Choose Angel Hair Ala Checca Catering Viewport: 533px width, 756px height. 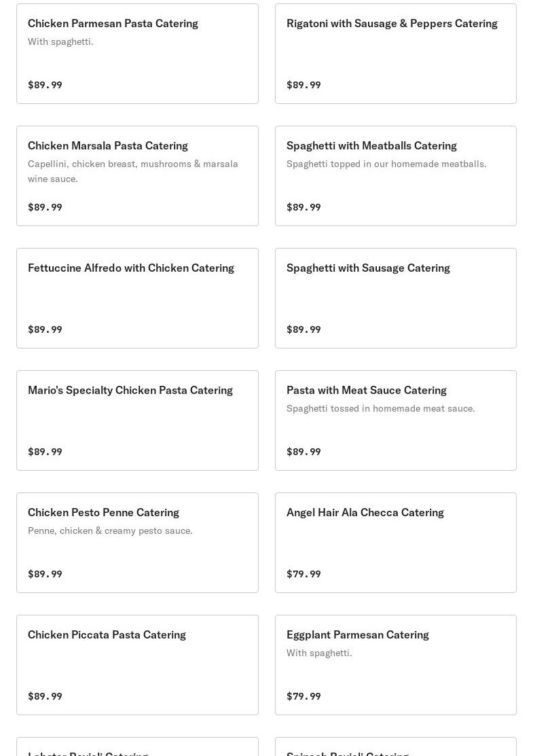[396, 543]
